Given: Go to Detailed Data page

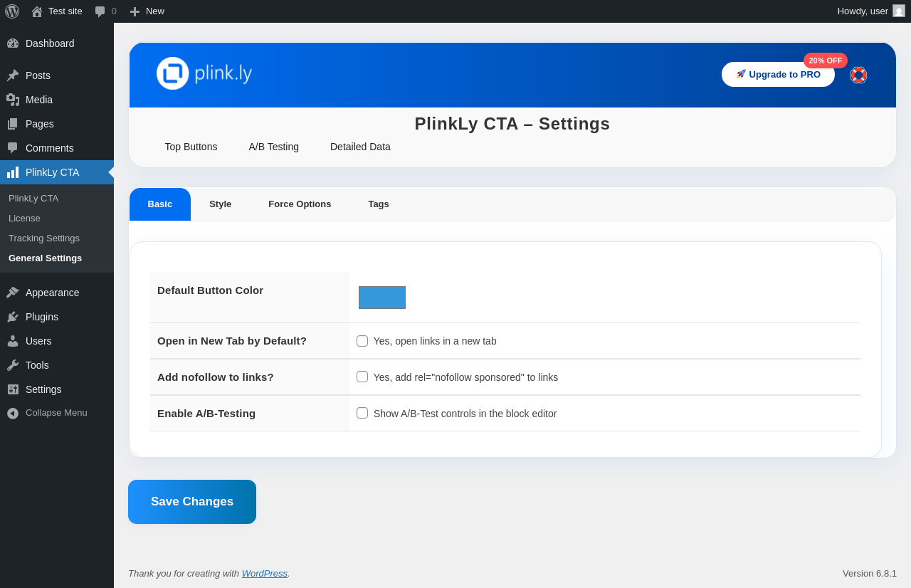Looking at the screenshot, I should pyautogui.click(x=360, y=147).
